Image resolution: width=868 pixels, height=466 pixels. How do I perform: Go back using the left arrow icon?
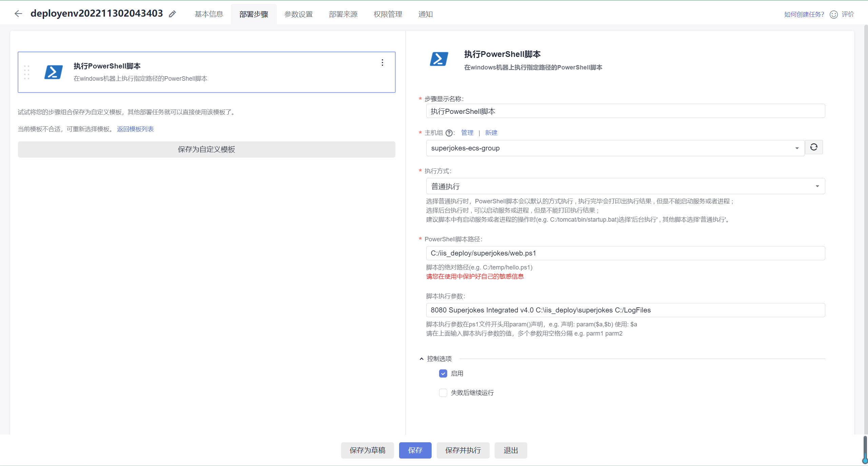18,14
